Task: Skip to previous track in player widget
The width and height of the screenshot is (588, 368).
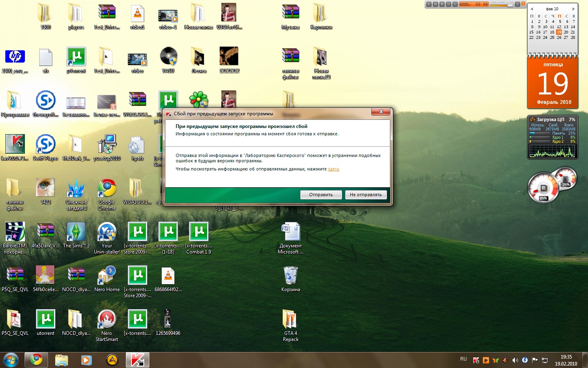Action: pyautogui.click(x=448, y=4)
